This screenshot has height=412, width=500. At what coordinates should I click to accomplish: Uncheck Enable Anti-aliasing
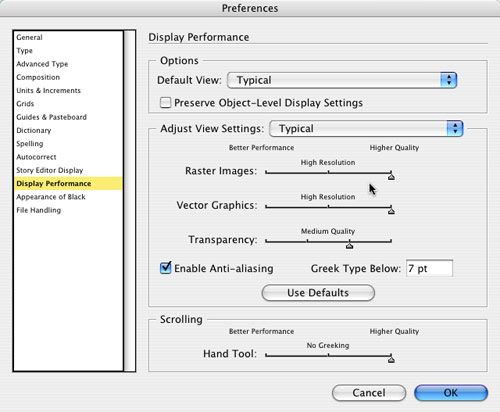pos(165,268)
